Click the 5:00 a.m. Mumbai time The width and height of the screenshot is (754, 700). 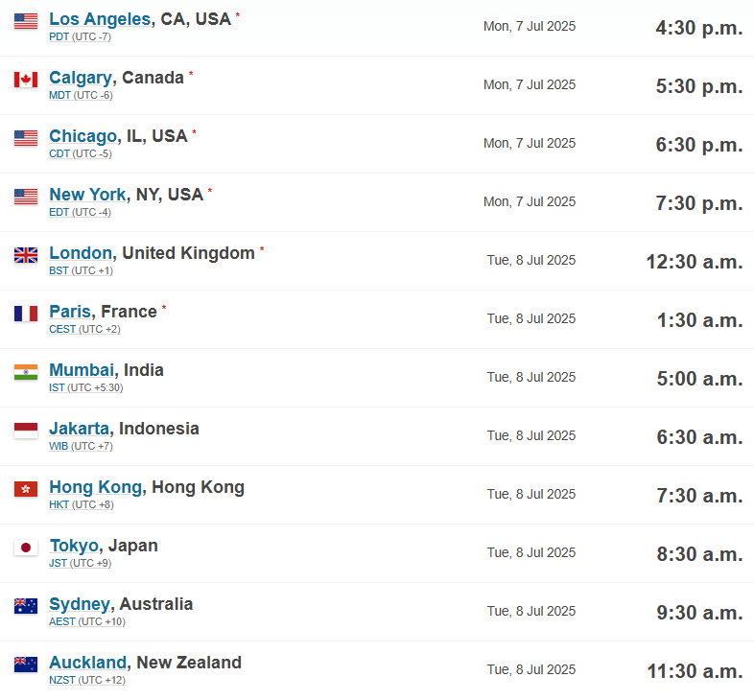(x=699, y=379)
